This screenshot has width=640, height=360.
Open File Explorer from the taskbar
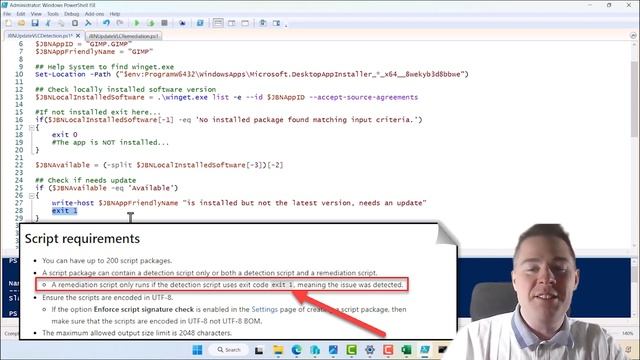278,350
